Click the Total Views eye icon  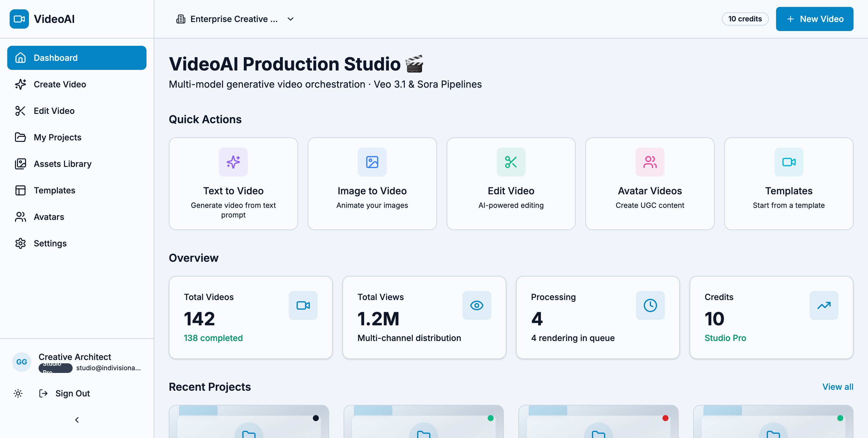tap(476, 305)
